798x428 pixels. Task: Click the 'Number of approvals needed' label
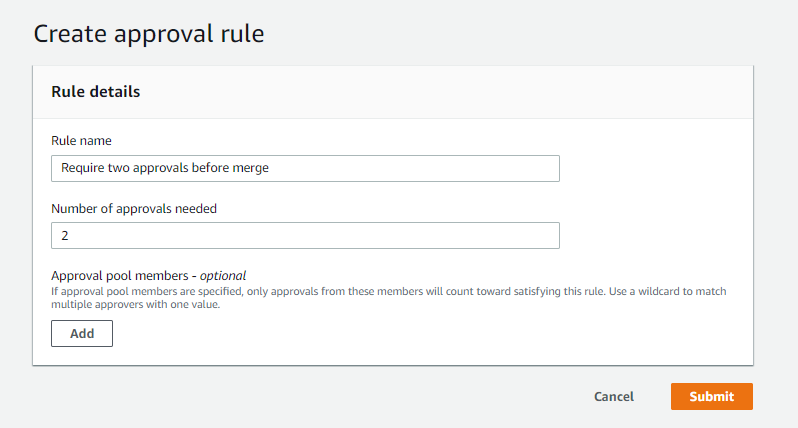pyautogui.click(x=134, y=209)
